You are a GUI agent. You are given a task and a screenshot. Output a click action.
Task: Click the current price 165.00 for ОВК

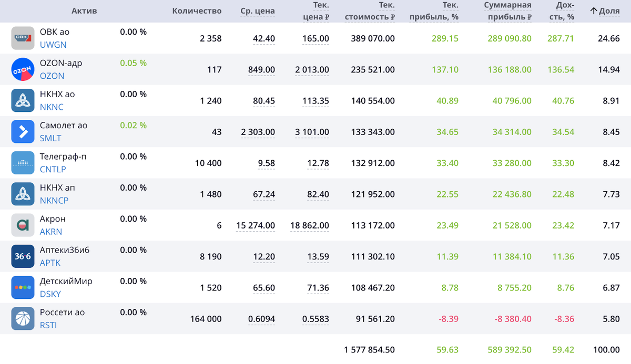316,38
